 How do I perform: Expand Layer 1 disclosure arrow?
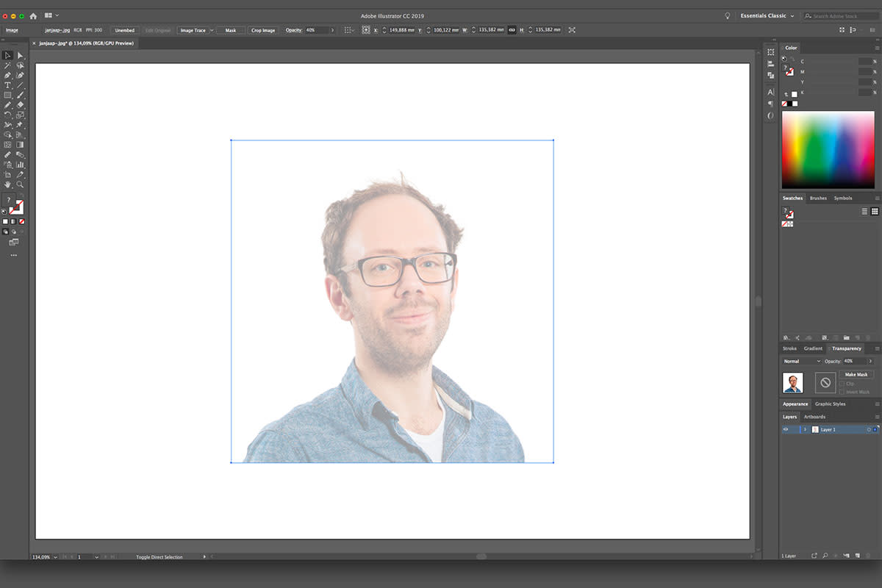pos(805,429)
